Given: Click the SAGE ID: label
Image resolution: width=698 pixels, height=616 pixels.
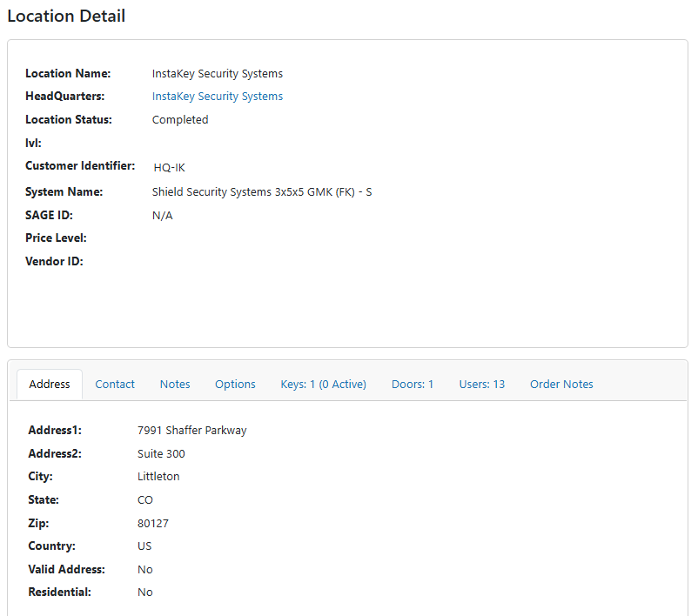Looking at the screenshot, I should (x=49, y=216).
